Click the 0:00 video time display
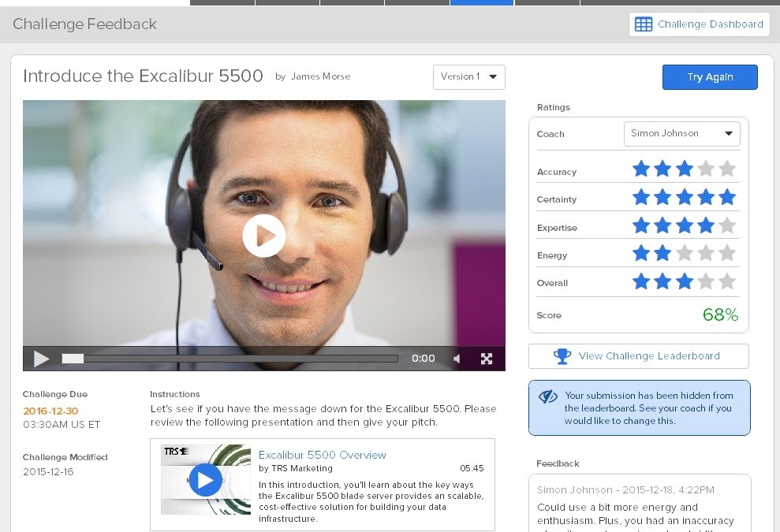The image size is (780, 532). 424,359
